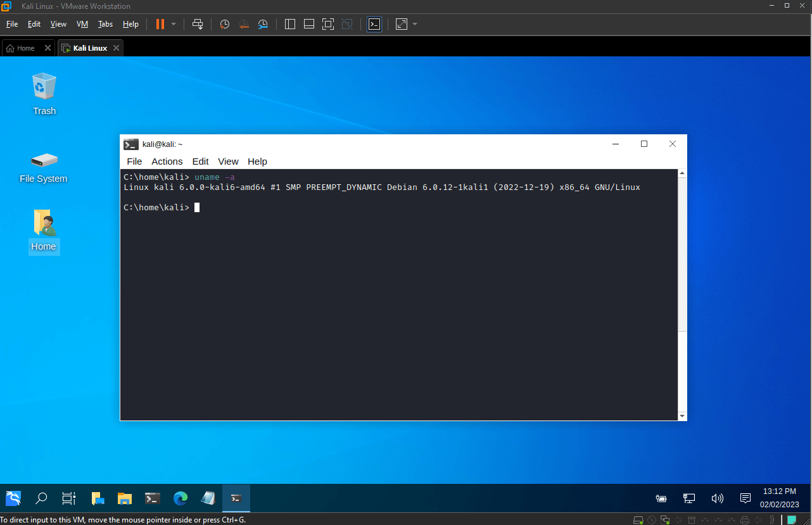This screenshot has width=812, height=525.
Task: Take a snapshot of the virtual machine
Action: coord(224,24)
